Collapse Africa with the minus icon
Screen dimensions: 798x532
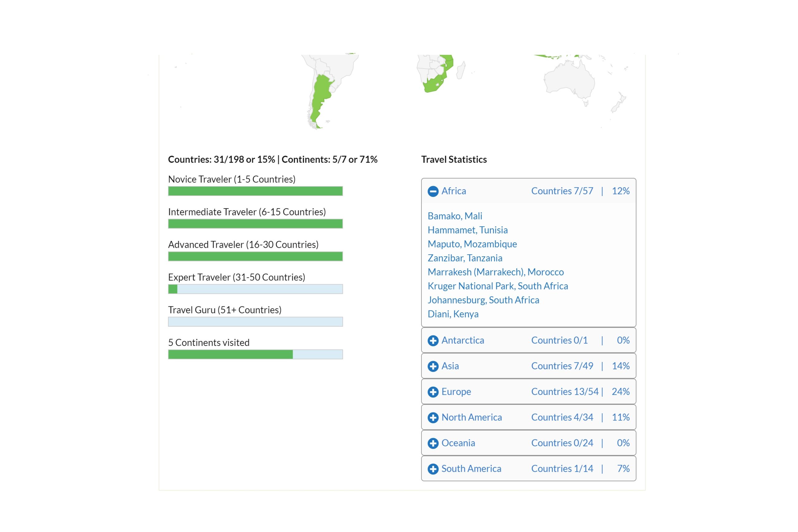pos(433,191)
